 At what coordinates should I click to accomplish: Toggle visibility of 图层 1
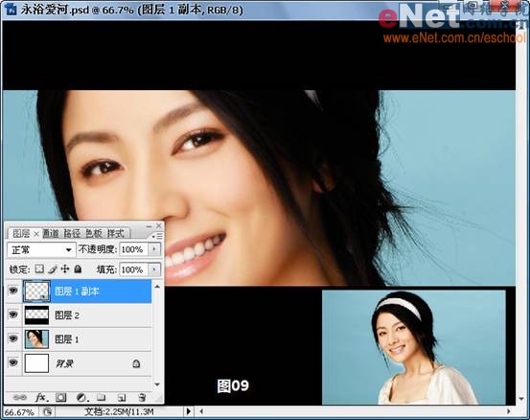(13, 338)
